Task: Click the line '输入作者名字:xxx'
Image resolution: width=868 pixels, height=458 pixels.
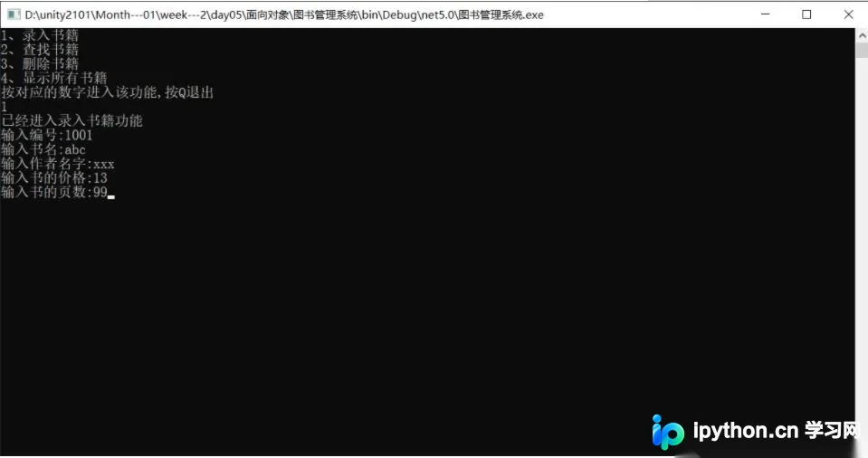Action: coord(58,164)
